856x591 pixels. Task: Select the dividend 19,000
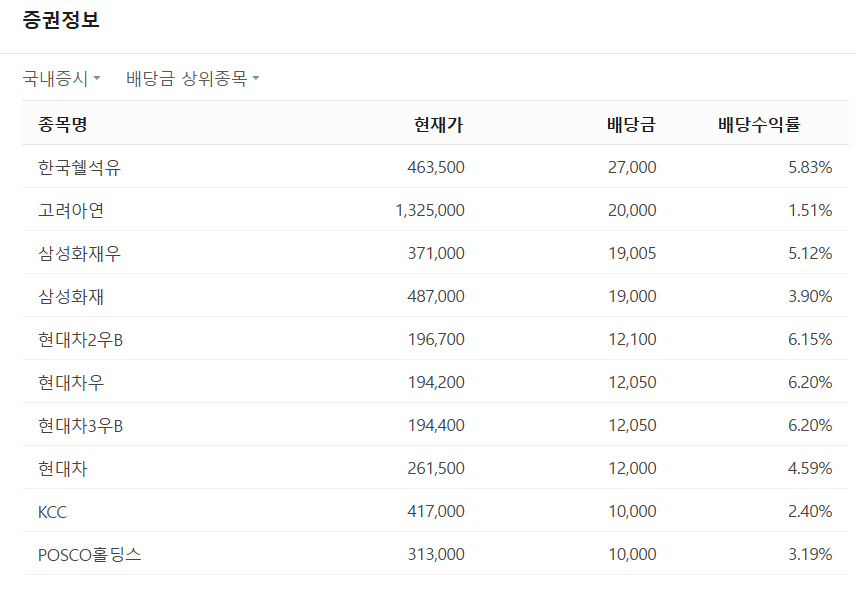632,296
